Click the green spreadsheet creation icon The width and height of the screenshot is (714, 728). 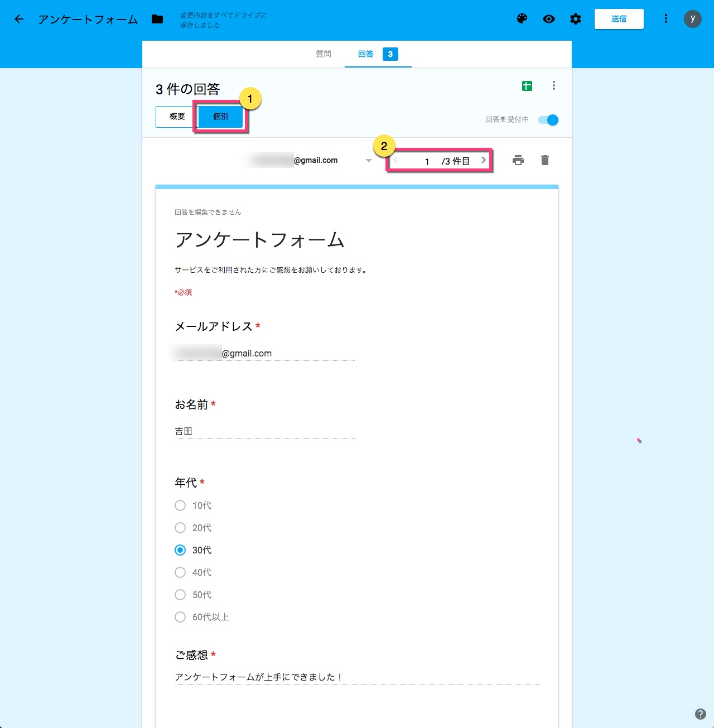[527, 86]
